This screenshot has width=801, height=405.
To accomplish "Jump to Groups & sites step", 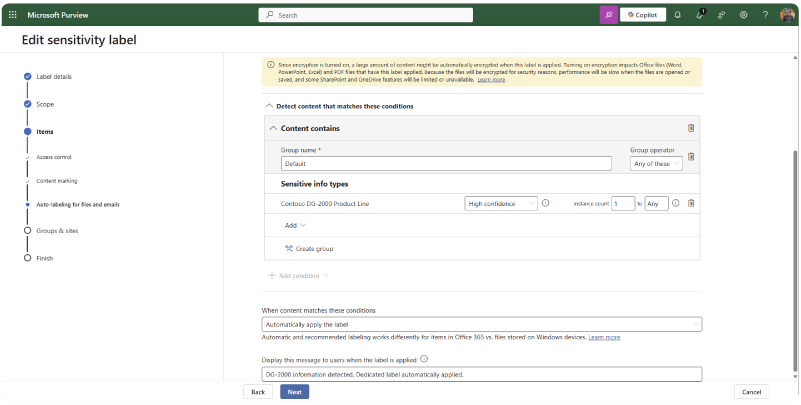I will (57, 230).
